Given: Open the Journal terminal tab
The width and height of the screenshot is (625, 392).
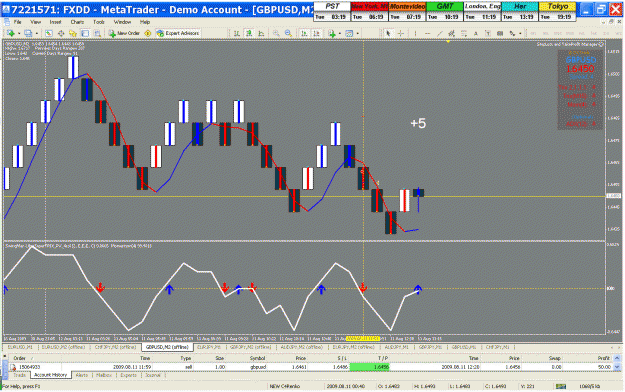Looking at the screenshot, I should (x=153, y=375).
